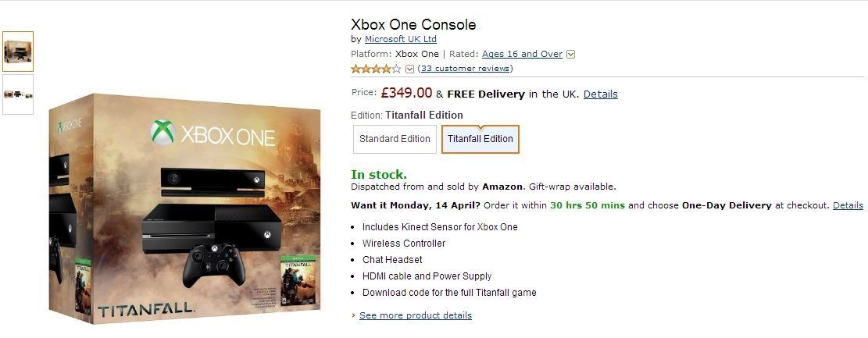Select the Standard Edition option
The image size is (868, 338).
395,139
